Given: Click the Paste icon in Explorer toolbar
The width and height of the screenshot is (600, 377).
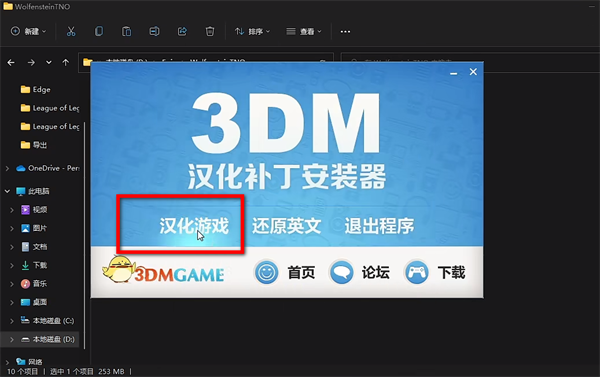Looking at the screenshot, I should pyautogui.click(x=126, y=31).
